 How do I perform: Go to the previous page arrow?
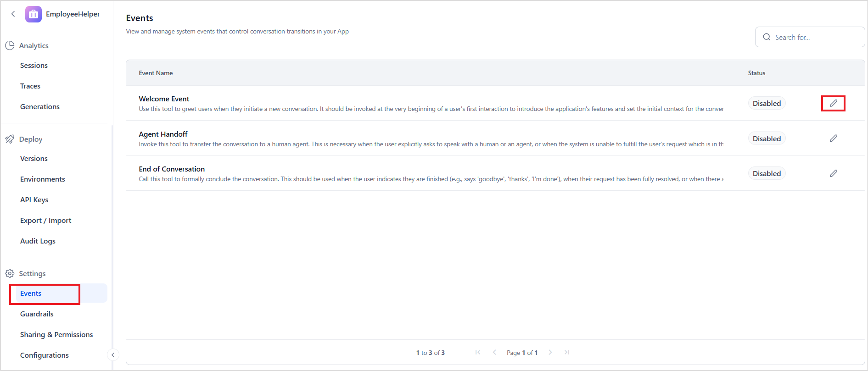494,352
